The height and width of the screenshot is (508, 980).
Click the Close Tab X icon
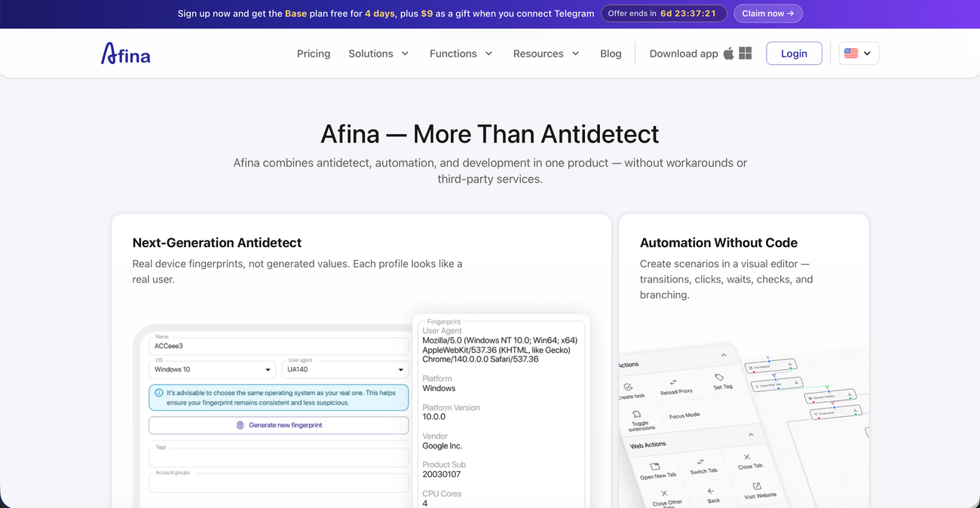pyautogui.click(x=746, y=457)
